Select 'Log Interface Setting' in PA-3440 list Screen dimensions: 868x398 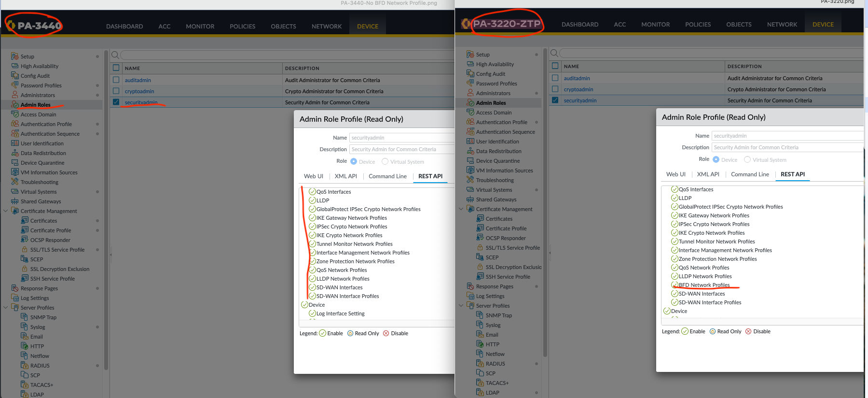[x=340, y=313]
